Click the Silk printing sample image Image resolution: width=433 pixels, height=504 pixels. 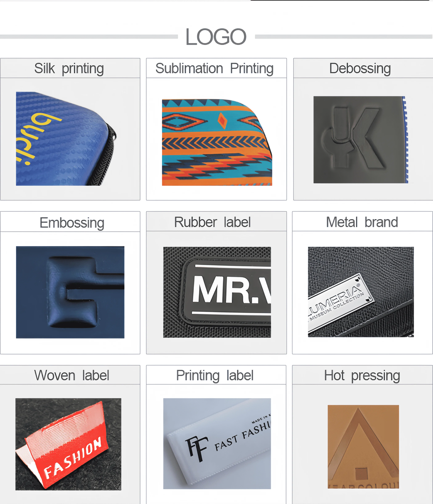[66, 139]
